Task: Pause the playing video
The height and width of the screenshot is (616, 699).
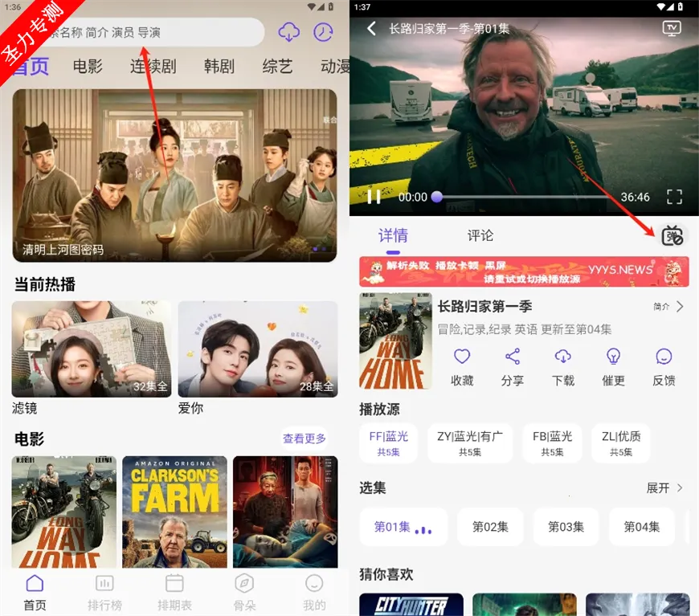Action: 374,197
